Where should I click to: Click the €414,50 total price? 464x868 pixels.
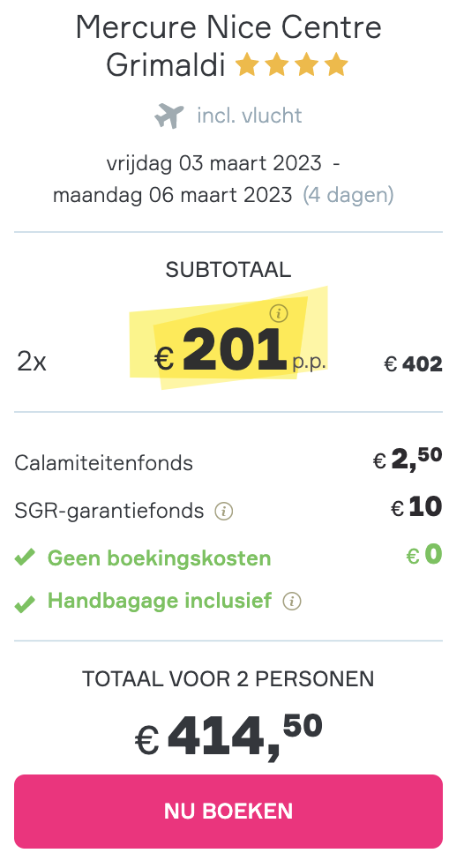pos(228,737)
